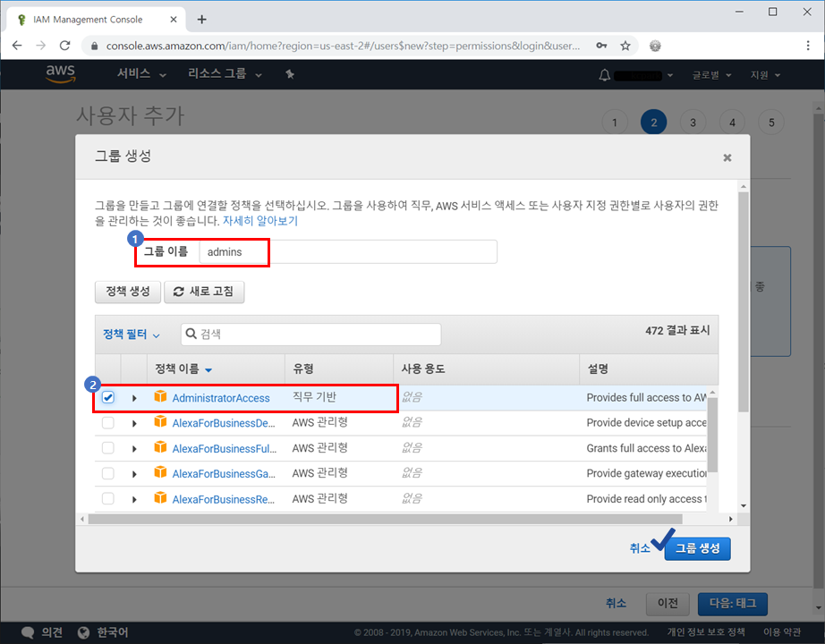Open the 자세히 알아보기 link

pyautogui.click(x=260, y=221)
